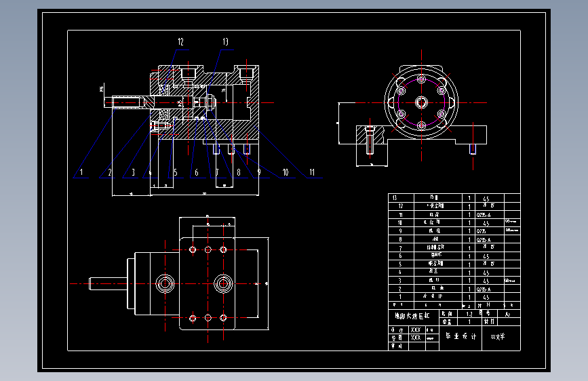Select the item number 9 cell in parts table
The width and height of the screenshot is (588, 381).
[x=401, y=231]
